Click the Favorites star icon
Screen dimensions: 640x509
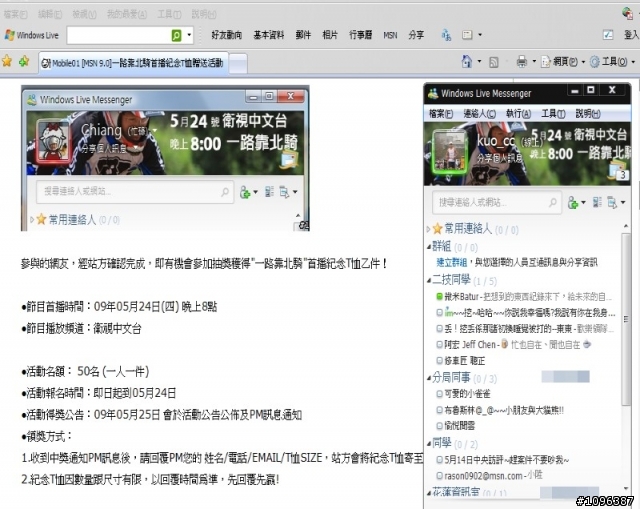(7, 62)
